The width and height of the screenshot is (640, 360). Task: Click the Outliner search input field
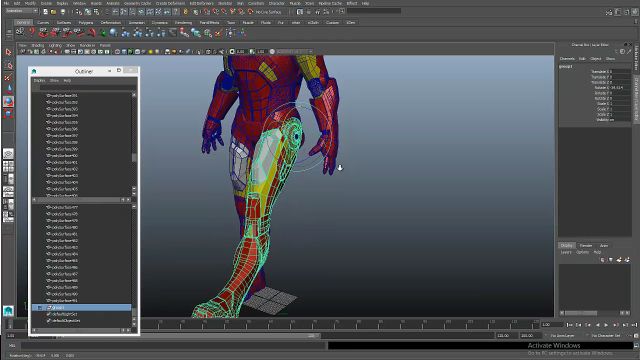click(88, 87)
